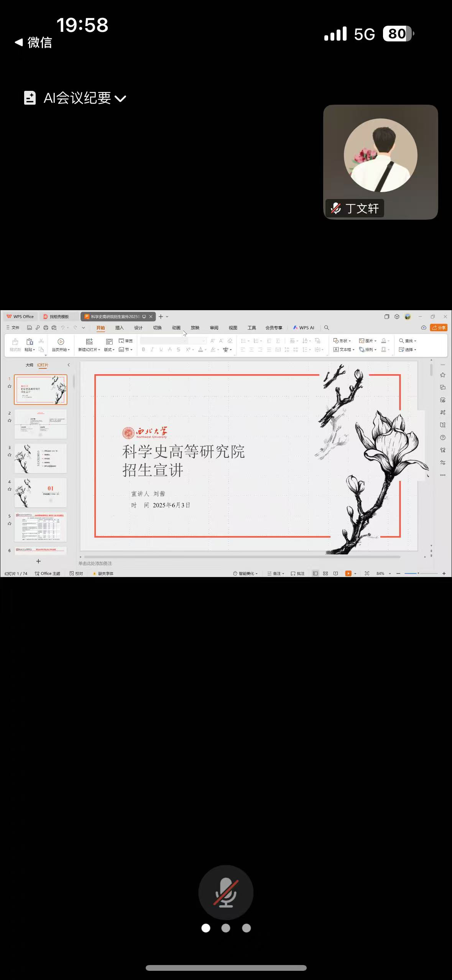The image size is (452, 980).
Task: Open 丁文轩's participant video tile
Action: click(x=380, y=162)
